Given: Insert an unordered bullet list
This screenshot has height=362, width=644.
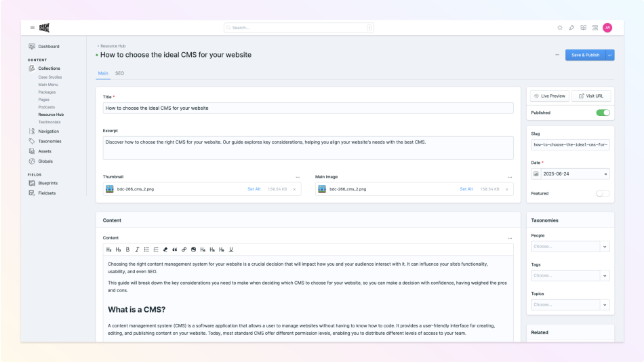Looking at the screenshot, I should [146, 249].
